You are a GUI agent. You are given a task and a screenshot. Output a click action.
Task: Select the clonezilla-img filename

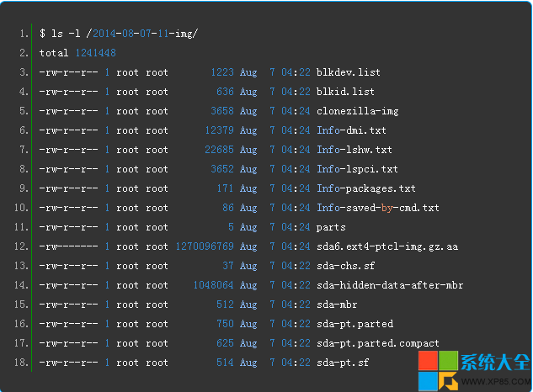pyautogui.click(x=357, y=111)
